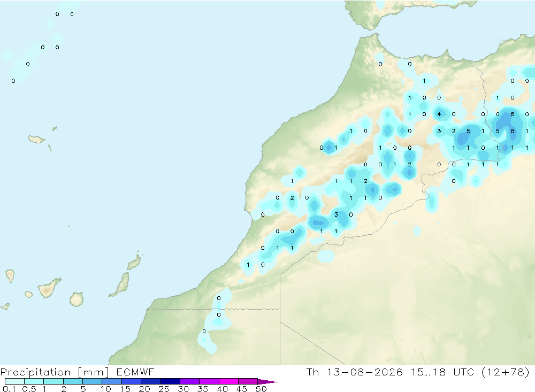This screenshot has height=392, width=535.
Task: Click the legend swatch between 30 and 35
Action: coord(189,381)
